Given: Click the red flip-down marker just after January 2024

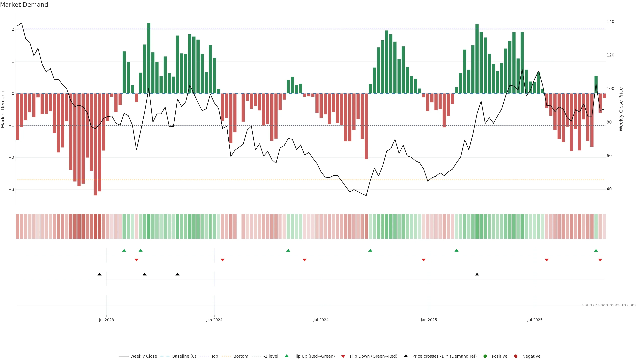Looking at the screenshot, I should coord(223,260).
